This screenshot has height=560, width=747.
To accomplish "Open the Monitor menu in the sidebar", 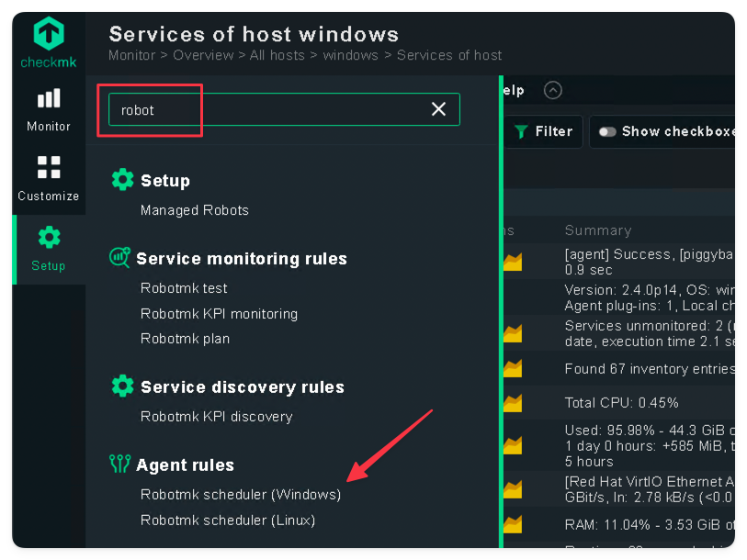I will (49, 109).
